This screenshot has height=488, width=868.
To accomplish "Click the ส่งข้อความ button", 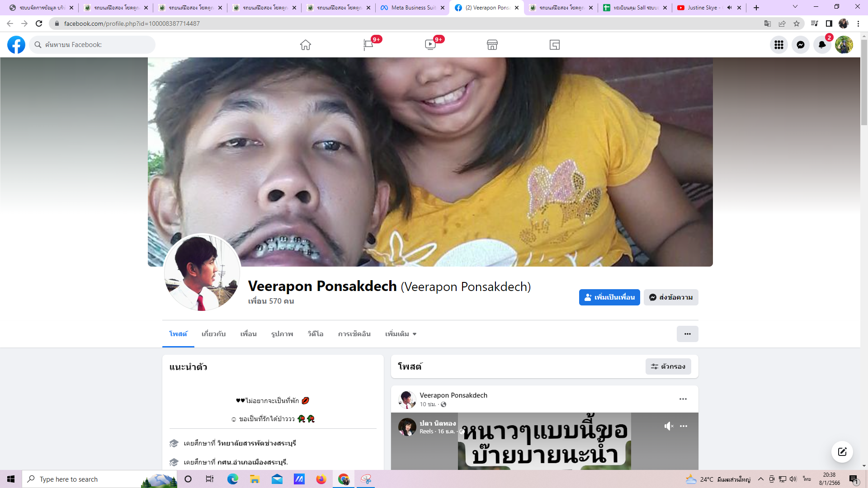I will pos(671,297).
